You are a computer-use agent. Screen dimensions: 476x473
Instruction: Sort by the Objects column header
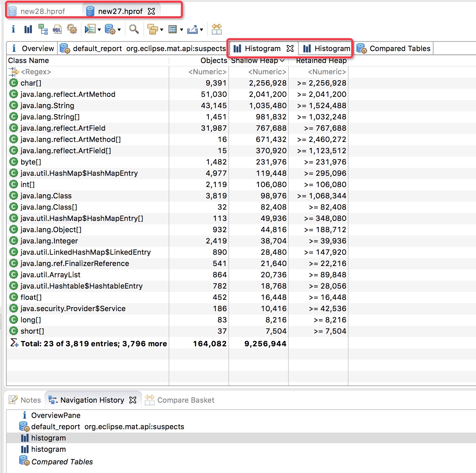pos(199,60)
